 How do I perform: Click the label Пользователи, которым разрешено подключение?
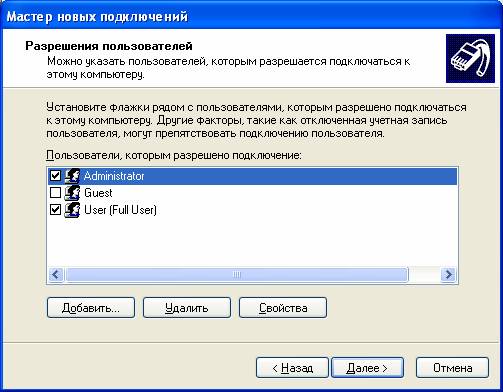click(x=174, y=155)
